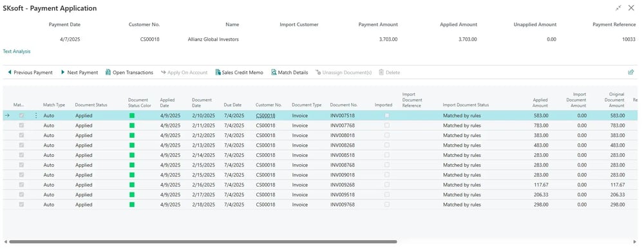Click the Delete action

tap(389, 73)
